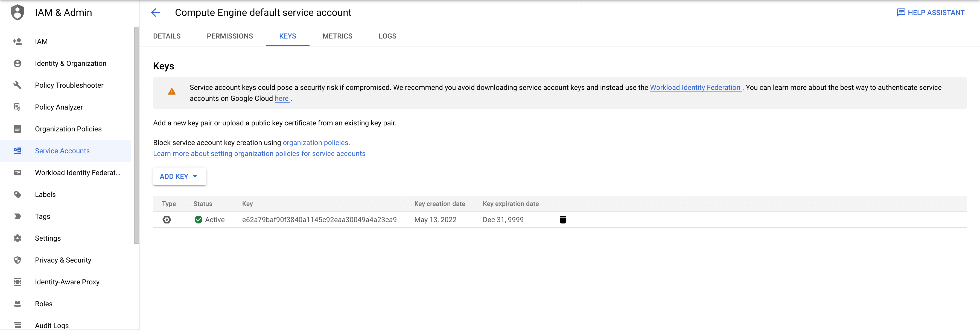The image size is (980, 330).
Task: Click the Privacy & Security shield icon
Action: 17,260
